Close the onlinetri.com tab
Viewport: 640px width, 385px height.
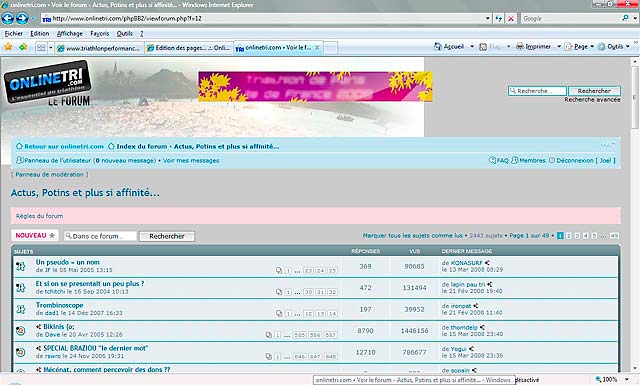coord(317,48)
